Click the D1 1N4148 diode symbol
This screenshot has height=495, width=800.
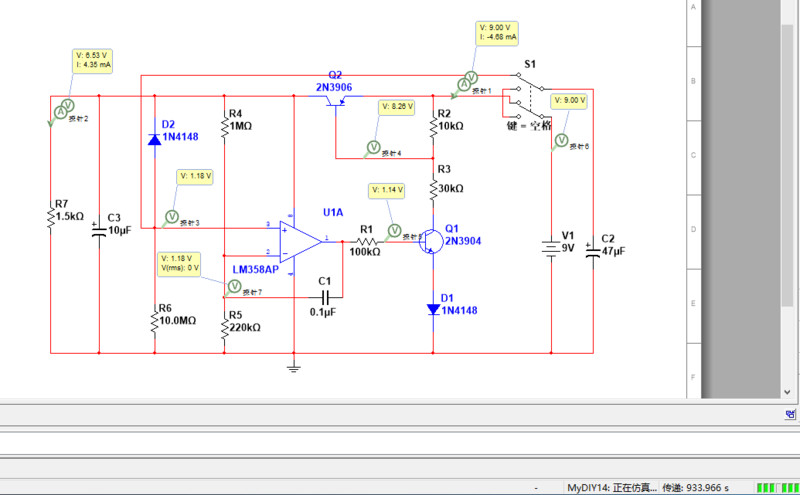432,310
